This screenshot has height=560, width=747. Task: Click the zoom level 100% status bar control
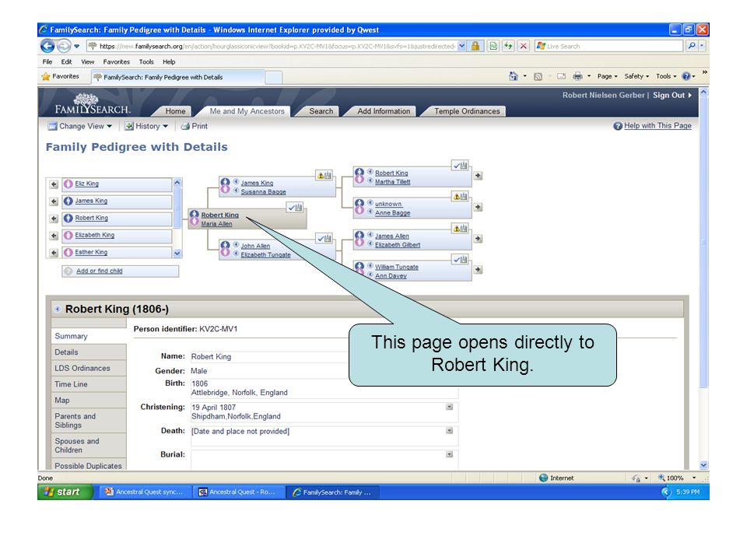[x=676, y=478]
